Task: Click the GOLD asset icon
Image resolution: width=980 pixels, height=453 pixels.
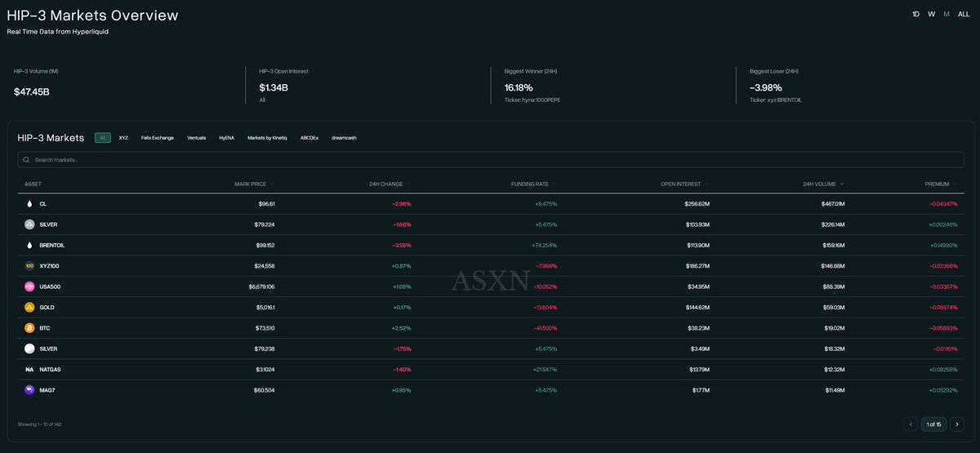Action: click(x=29, y=308)
